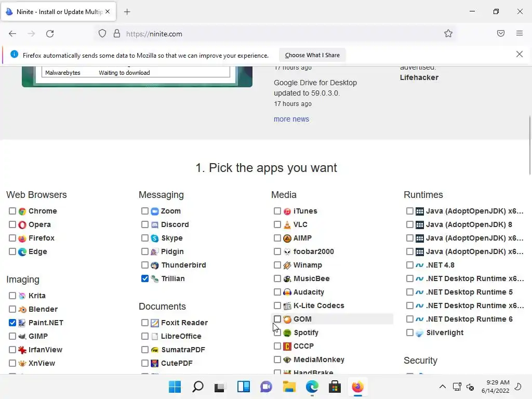Check the .NET 4.8 checkbox
This screenshot has width=532, height=399.
point(410,265)
